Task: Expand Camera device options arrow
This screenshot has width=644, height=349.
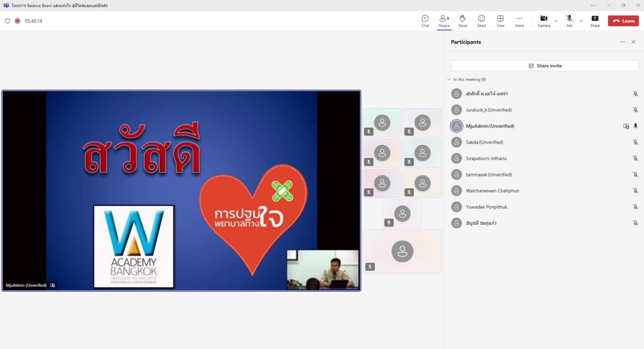Action: pos(556,21)
